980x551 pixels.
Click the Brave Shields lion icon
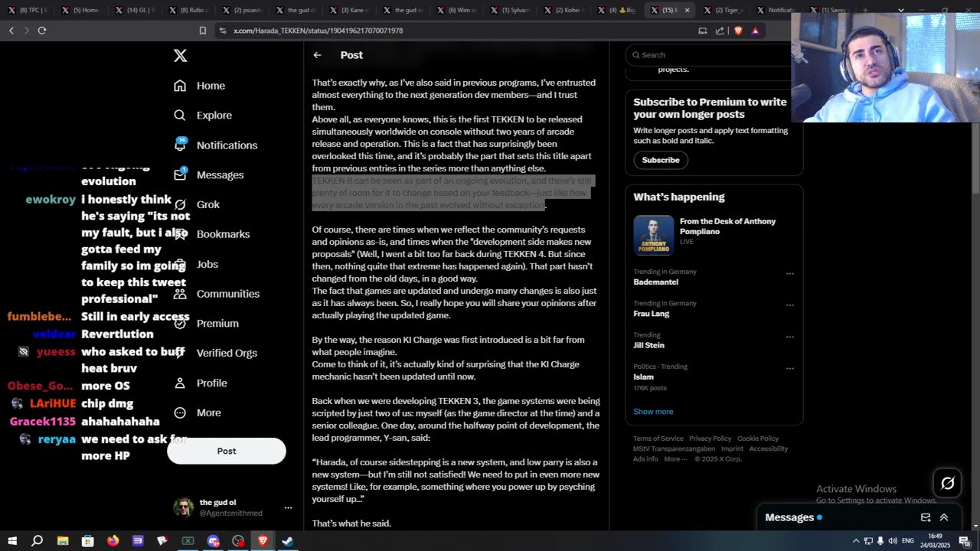(x=738, y=31)
